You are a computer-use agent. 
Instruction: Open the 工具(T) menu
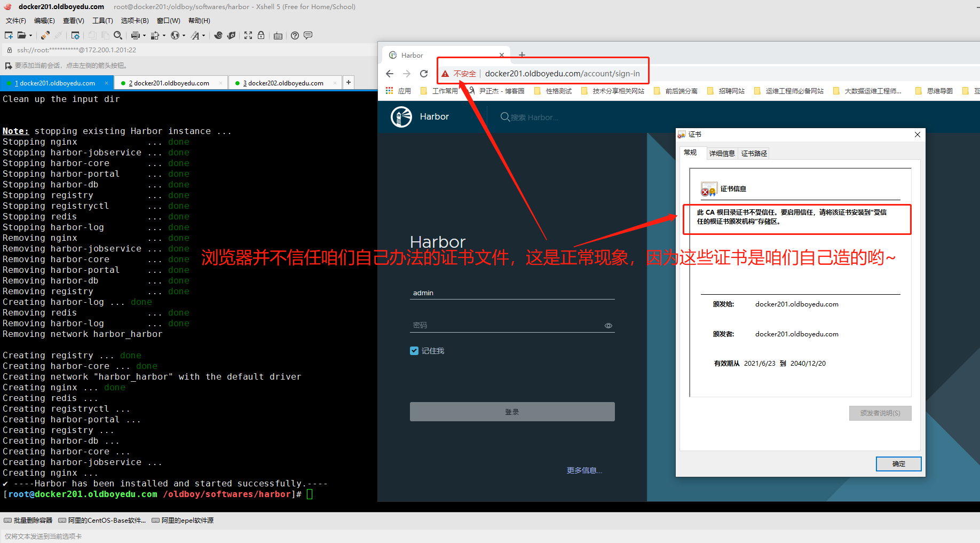[x=102, y=21]
